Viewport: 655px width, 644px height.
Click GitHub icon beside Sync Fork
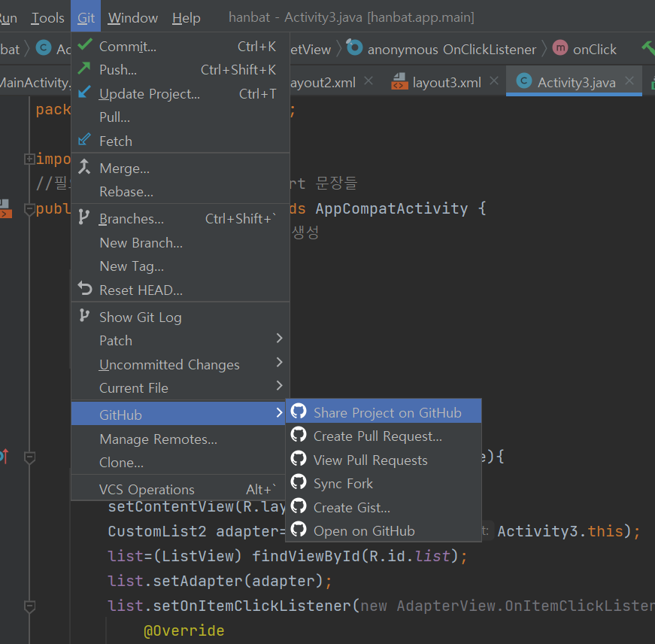(299, 481)
